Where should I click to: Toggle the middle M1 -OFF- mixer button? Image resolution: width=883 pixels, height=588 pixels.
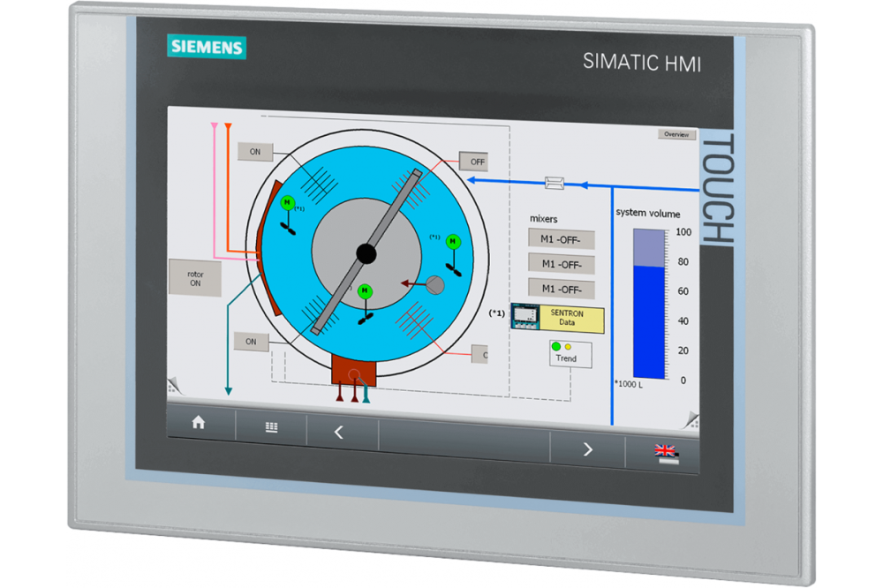pos(561,263)
